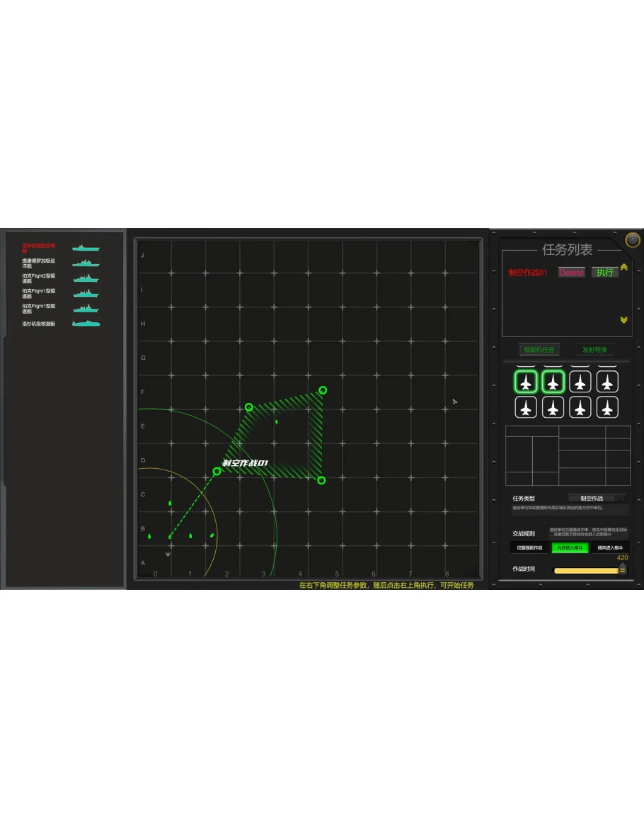This screenshot has width=644, height=818.
Task: Click the last jet icon in bottom row
Action: coord(606,408)
